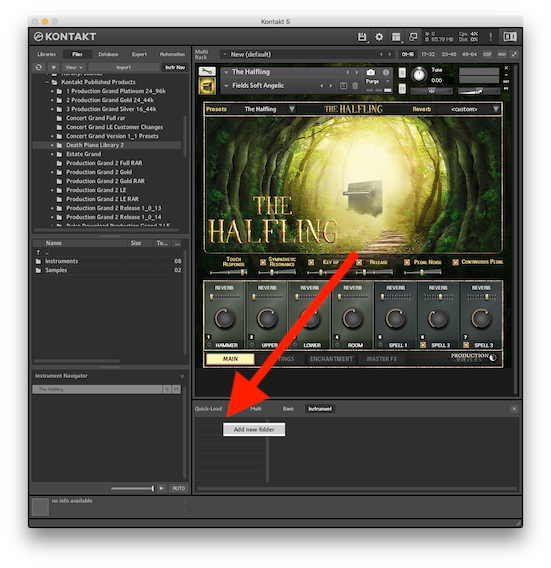Disable the Spell 3 channel checkbox
This screenshot has width=551, height=568.
click(x=466, y=345)
